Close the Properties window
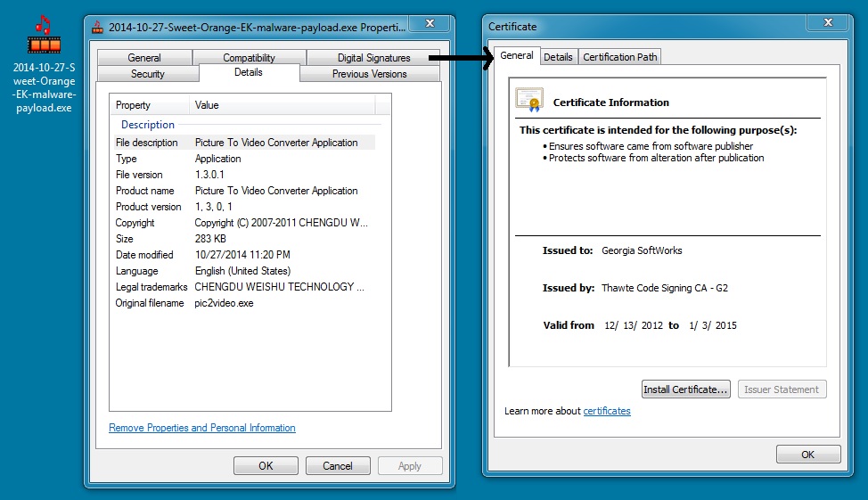Screen dimensions: 868x500 pos(430,23)
